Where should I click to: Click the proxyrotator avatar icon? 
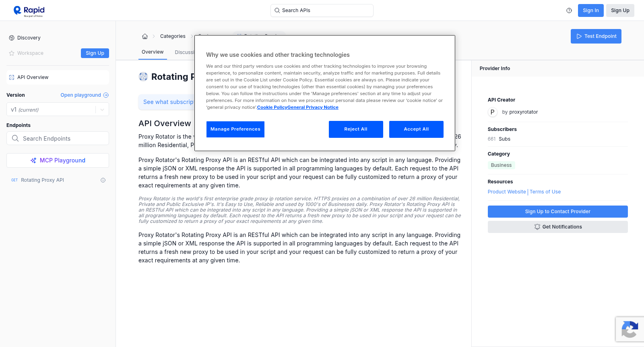(493, 112)
